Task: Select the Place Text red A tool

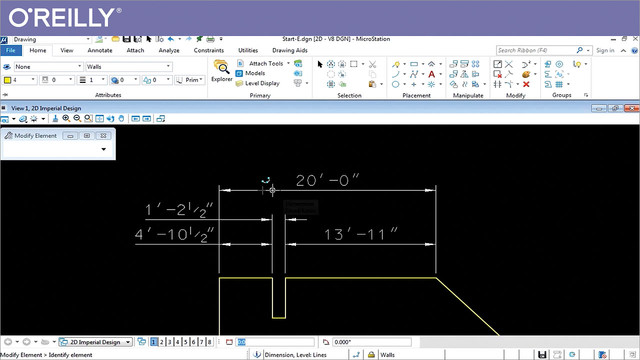Action: point(431,74)
